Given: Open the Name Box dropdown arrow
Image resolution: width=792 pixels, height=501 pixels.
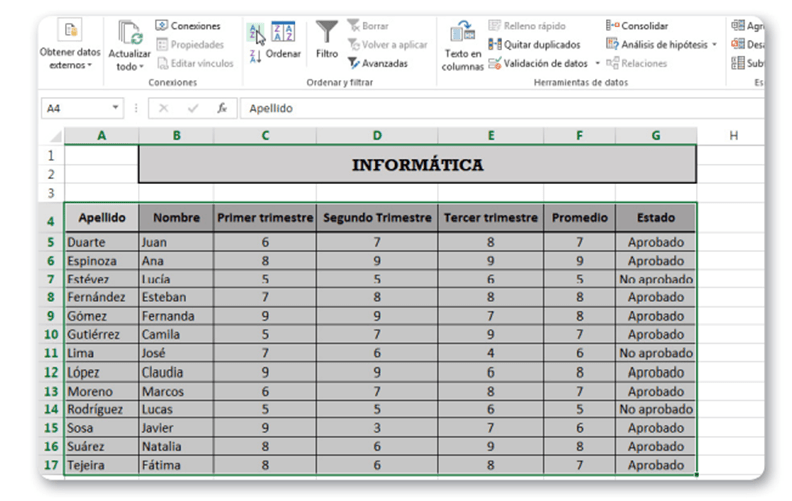Looking at the screenshot, I should (117, 108).
